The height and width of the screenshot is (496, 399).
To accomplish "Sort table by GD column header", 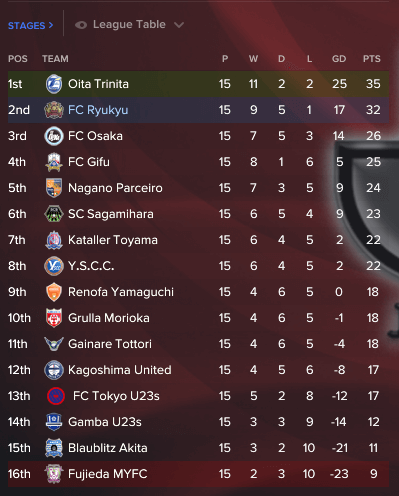I will pyautogui.click(x=339, y=59).
